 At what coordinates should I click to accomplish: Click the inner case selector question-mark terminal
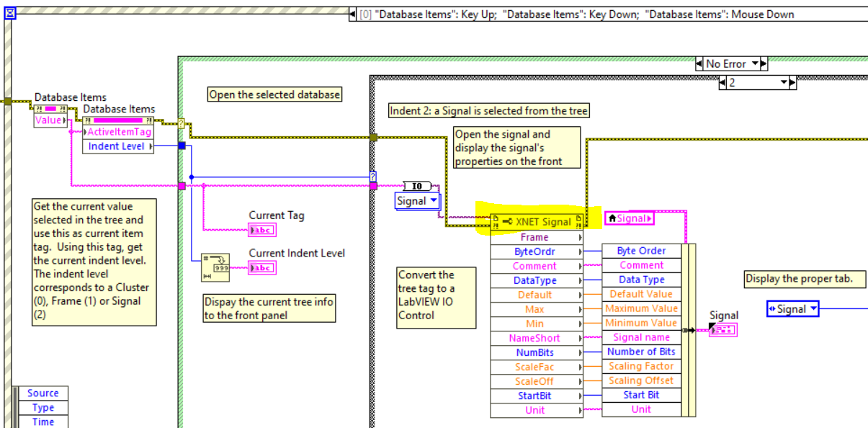pyautogui.click(x=372, y=176)
